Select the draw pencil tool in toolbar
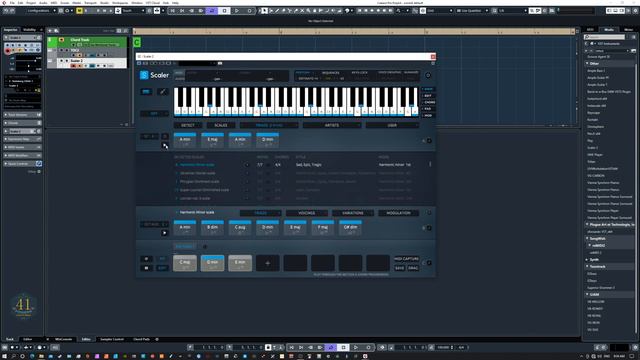 coord(277,11)
